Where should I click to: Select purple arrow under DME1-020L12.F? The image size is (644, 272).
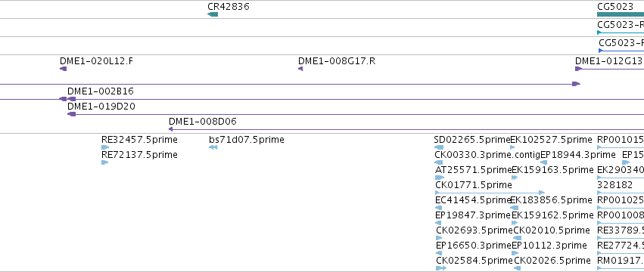tap(64, 69)
